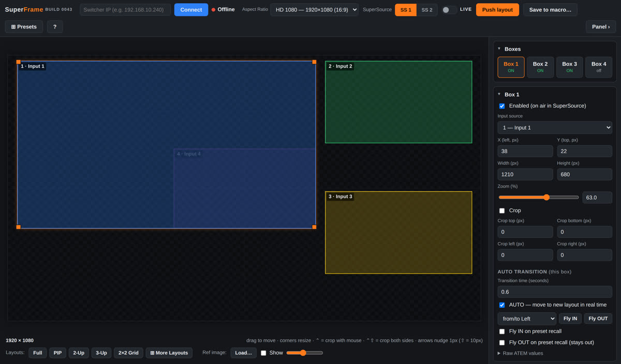Click the Connect button
This screenshot has height=364, width=621.
tap(191, 10)
